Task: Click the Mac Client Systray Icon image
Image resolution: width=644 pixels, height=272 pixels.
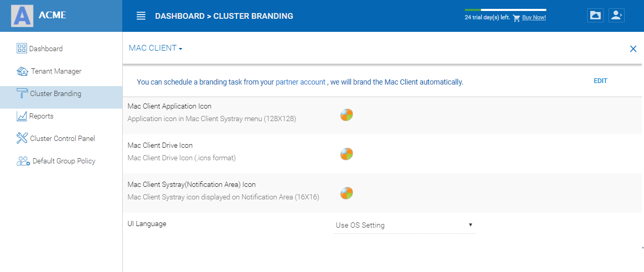Action: click(x=346, y=193)
